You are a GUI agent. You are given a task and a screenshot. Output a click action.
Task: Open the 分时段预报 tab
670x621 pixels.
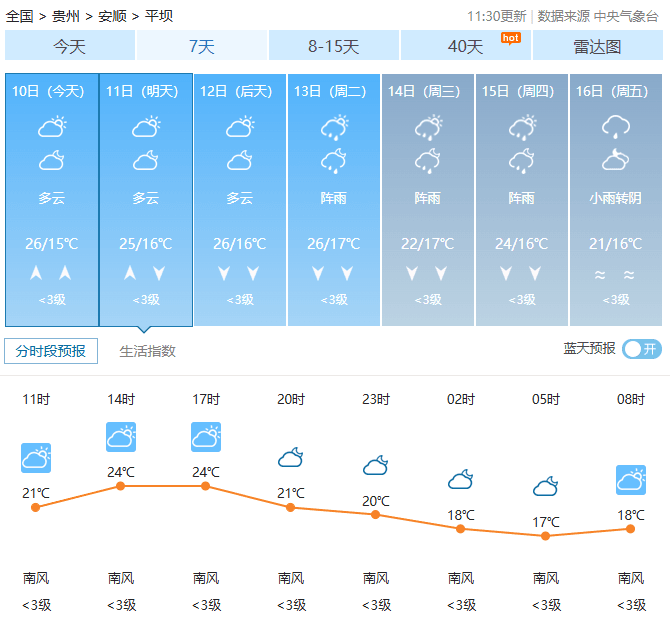point(51,351)
